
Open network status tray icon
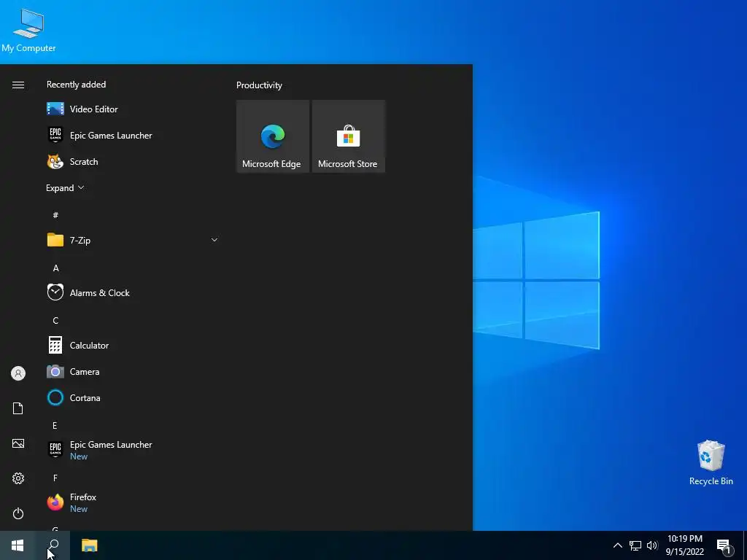(635, 545)
